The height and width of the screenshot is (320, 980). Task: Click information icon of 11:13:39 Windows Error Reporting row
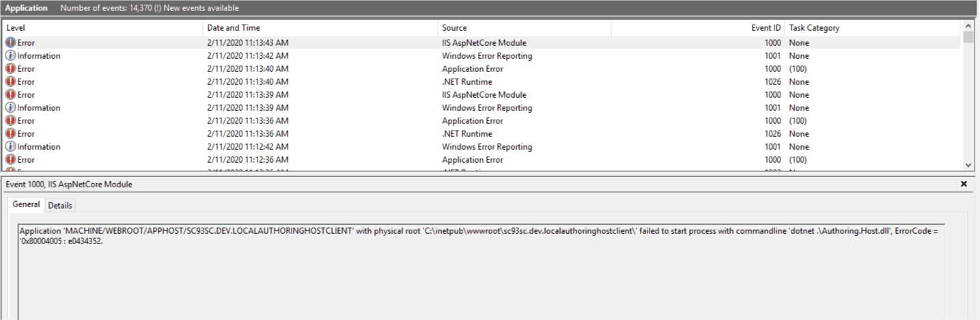click(x=10, y=107)
